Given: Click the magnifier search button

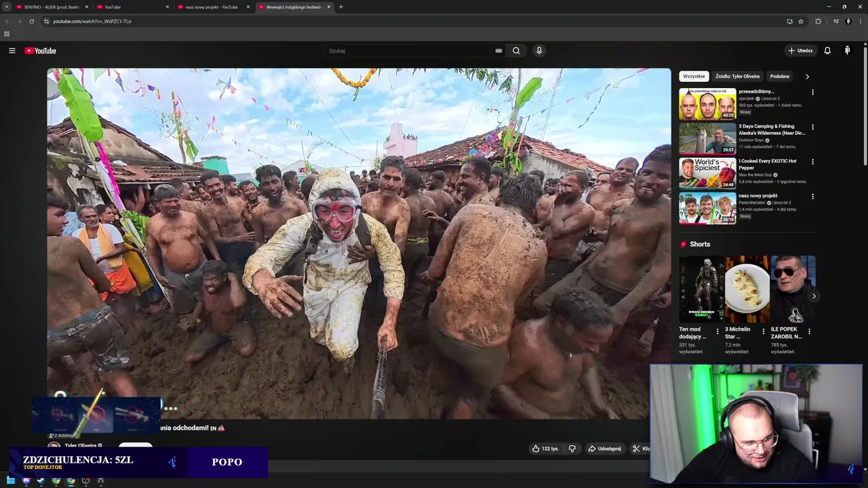Looking at the screenshot, I should click(516, 51).
